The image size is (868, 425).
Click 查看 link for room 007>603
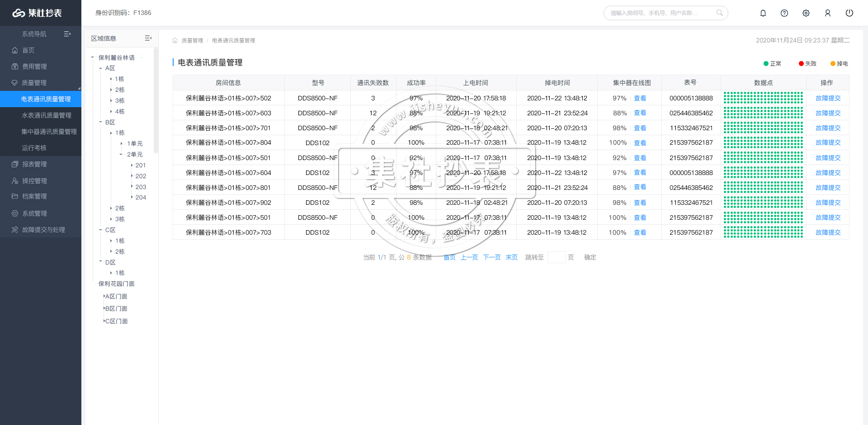point(640,113)
